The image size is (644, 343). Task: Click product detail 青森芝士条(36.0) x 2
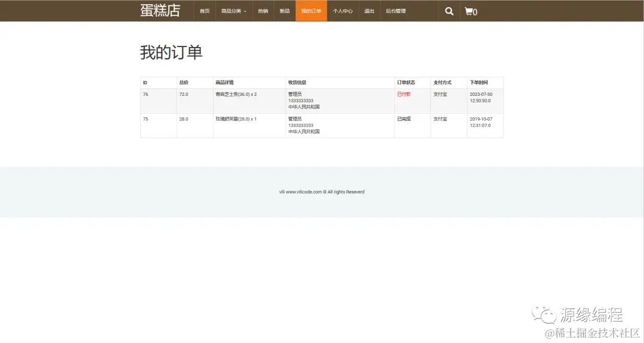[236, 94]
